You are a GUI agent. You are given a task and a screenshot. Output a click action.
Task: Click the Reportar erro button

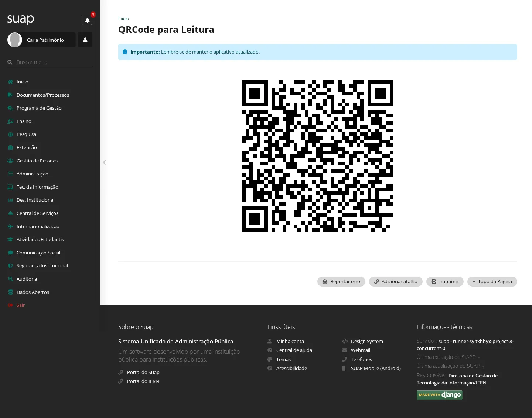[341, 281]
